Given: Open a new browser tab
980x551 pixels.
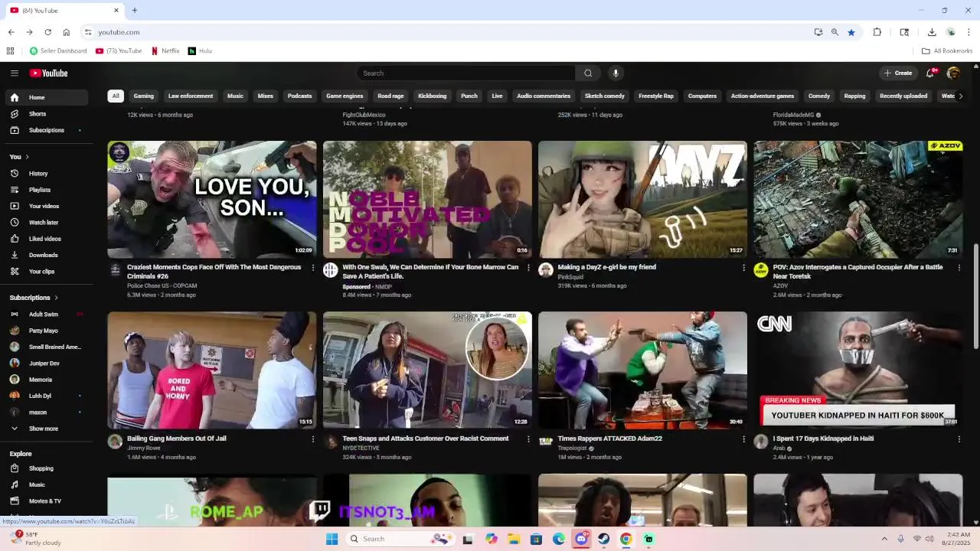Looking at the screenshot, I should (135, 10).
